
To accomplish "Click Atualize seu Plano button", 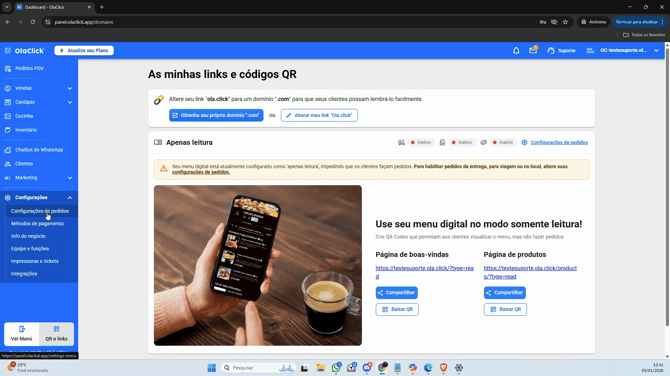I will click(x=84, y=50).
